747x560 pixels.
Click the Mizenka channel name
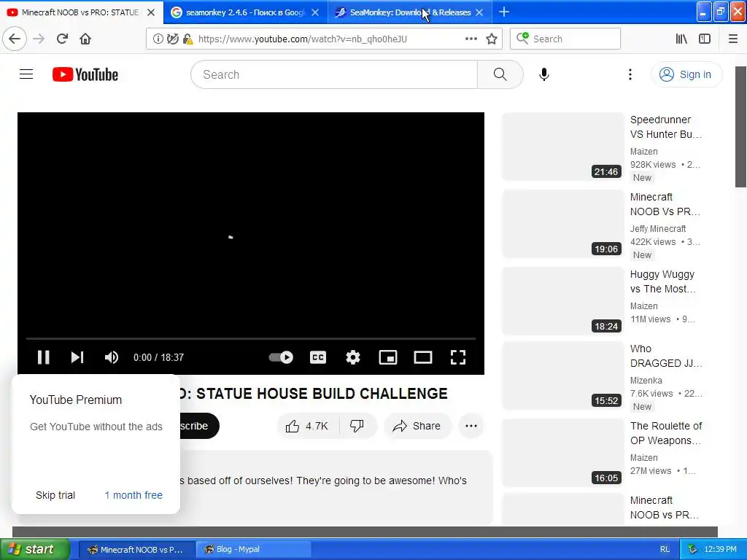coord(646,381)
